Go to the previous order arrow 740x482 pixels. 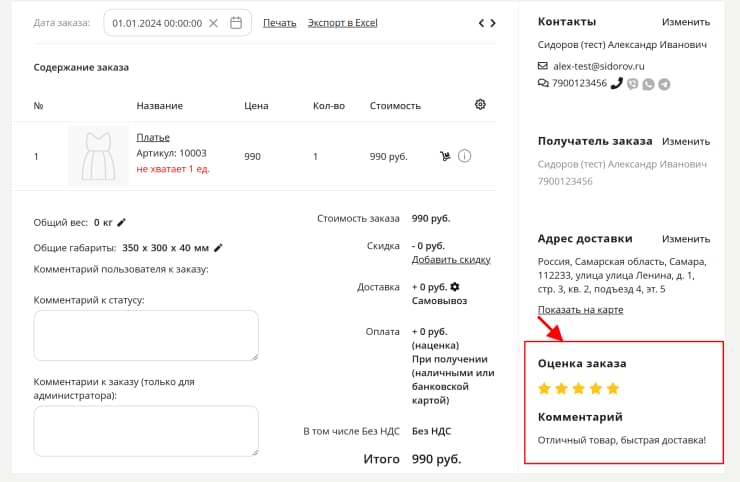click(481, 23)
